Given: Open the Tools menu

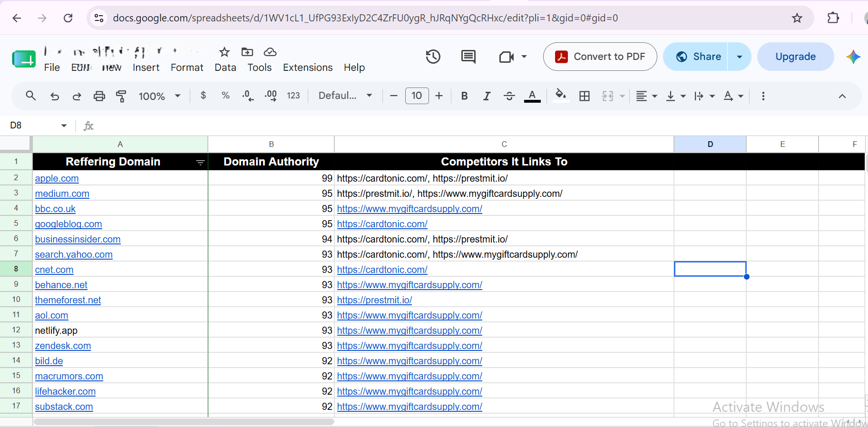Looking at the screenshot, I should pyautogui.click(x=260, y=68).
